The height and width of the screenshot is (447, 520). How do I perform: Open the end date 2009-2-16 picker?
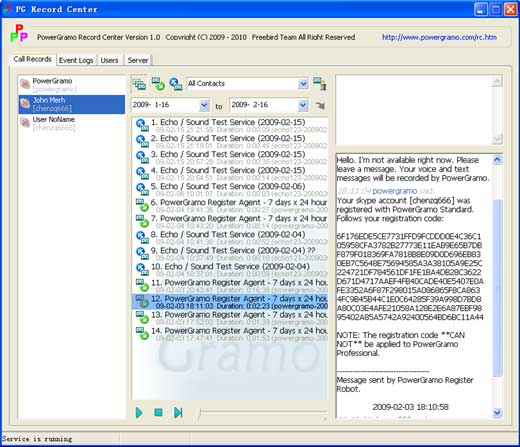tap(303, 106)
